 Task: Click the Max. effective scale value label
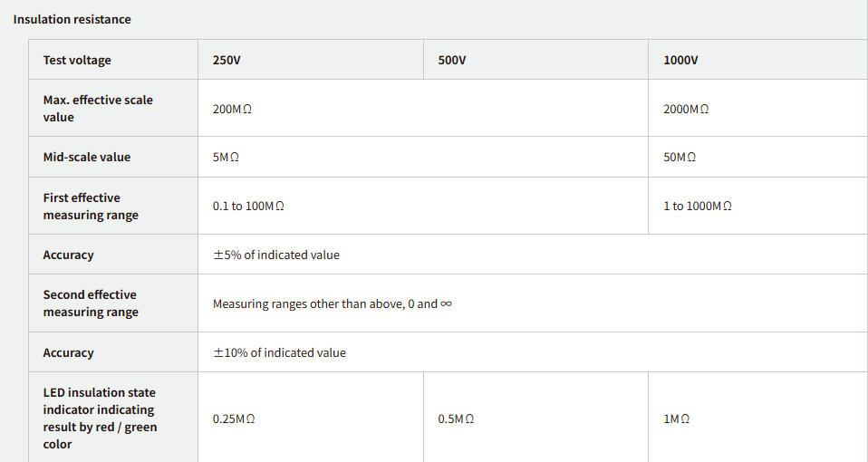point(98,109)
